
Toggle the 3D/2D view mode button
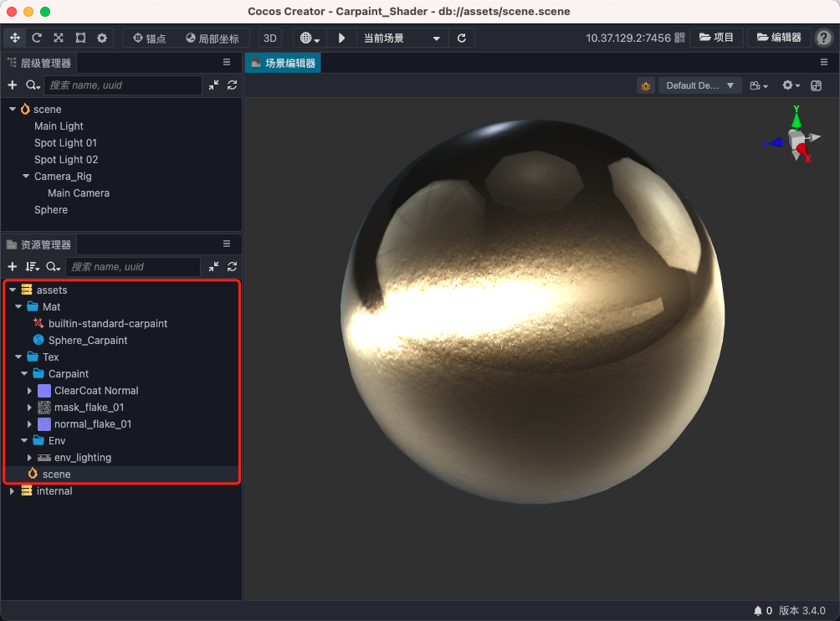(269, 38)
